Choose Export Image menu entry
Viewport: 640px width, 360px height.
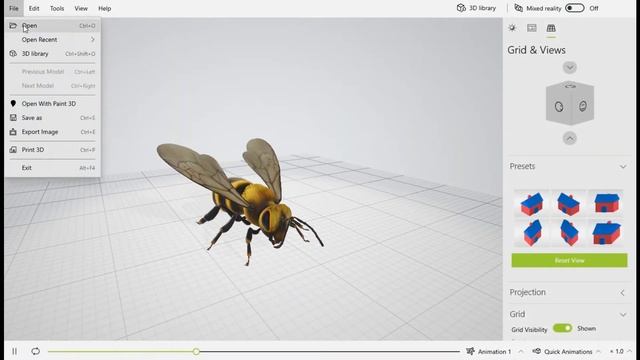[53, 132]
